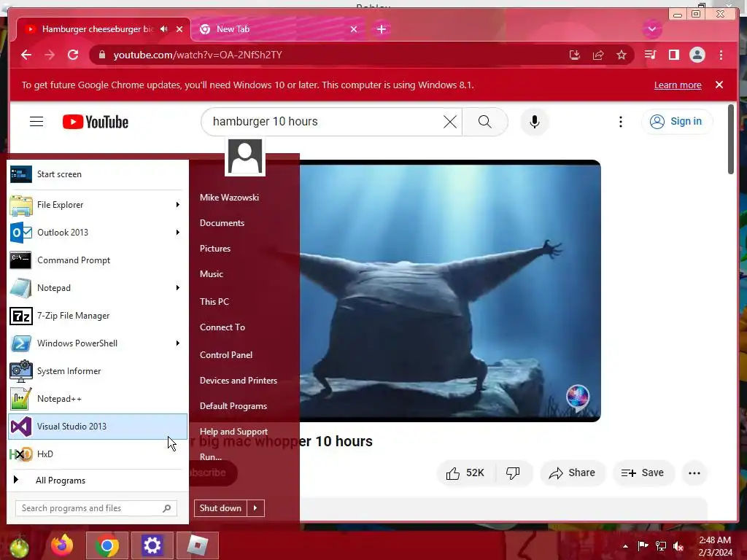The height and width of the screenshot is (560, 747).
Task: Switch to the New Tab tab
Action: coord(279,29)
